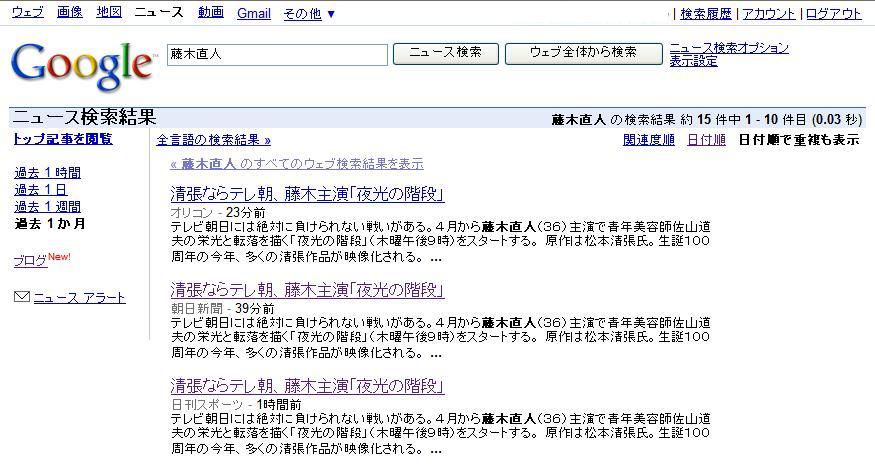Open the 動画 tab in top navigation

211,12
